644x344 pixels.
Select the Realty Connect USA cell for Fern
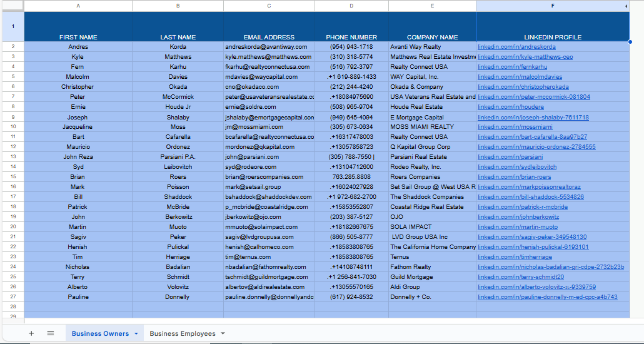pyautogui.click(x=433, y=66)
